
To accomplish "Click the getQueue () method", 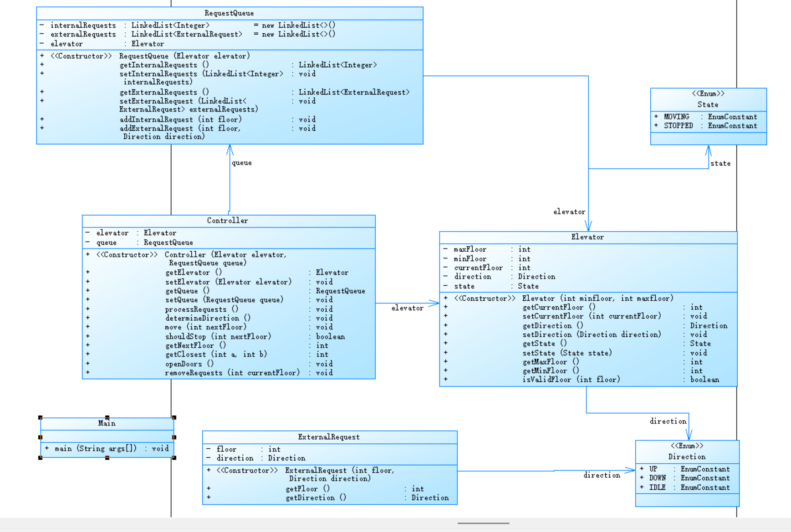I will tap(225, 291).
